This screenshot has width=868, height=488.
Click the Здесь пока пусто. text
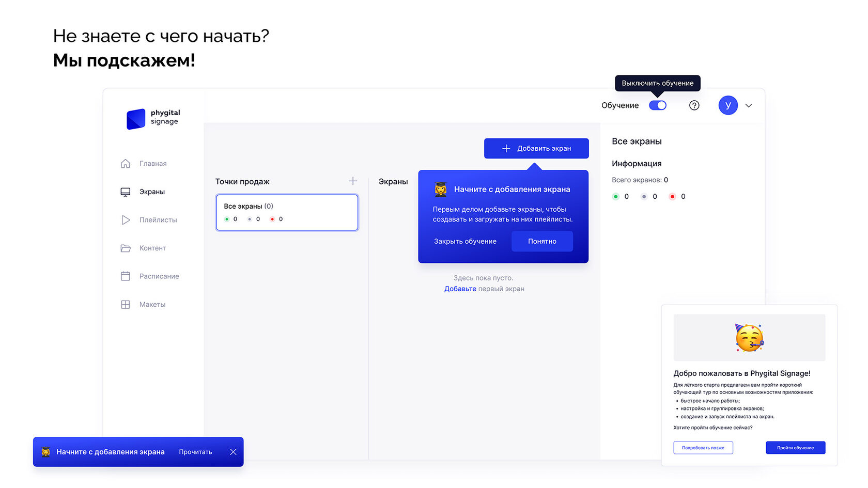(x=484, y=278)
